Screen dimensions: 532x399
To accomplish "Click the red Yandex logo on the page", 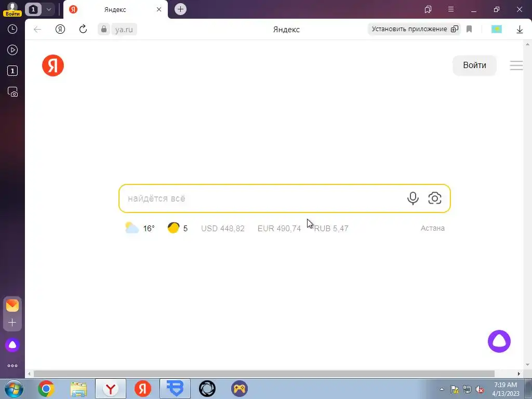I will [53, 65].
